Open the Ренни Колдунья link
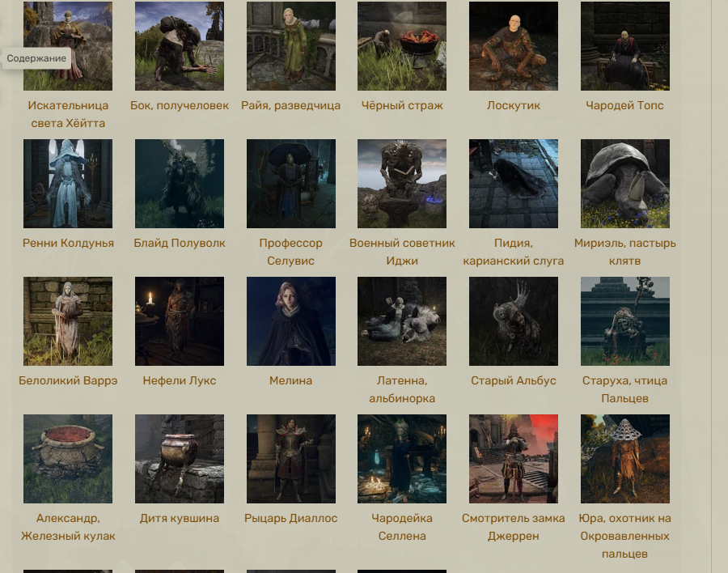This screenshot has width=728, height=573. (68, 243)
